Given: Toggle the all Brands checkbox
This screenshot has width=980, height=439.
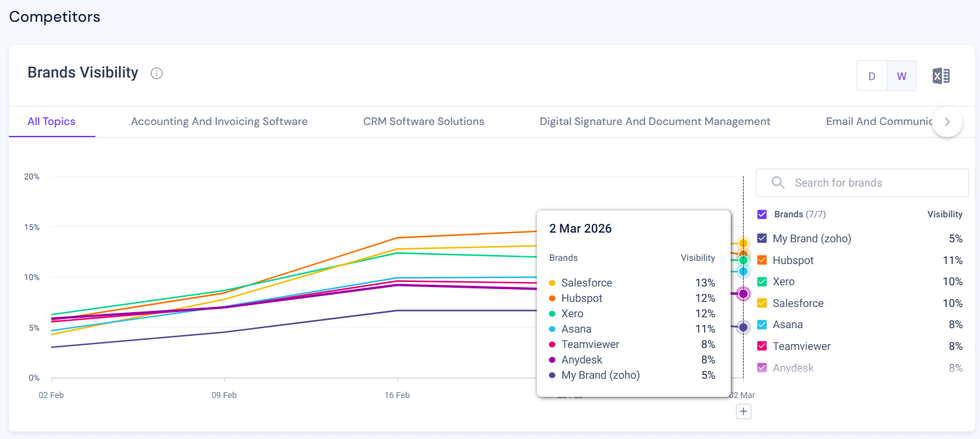Looking at the screenshot, I should click(x=762, y=215).
